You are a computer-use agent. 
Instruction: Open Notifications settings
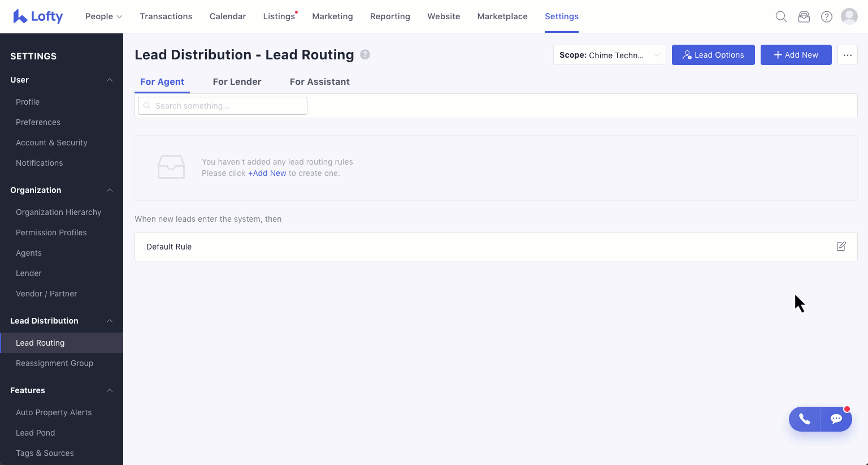(x=39, y=163)
